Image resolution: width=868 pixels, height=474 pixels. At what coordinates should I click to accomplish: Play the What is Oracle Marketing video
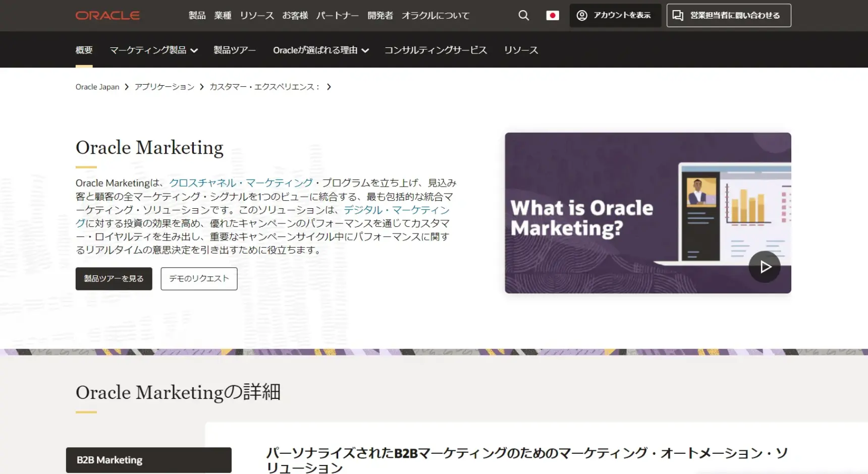click(765, 267)
